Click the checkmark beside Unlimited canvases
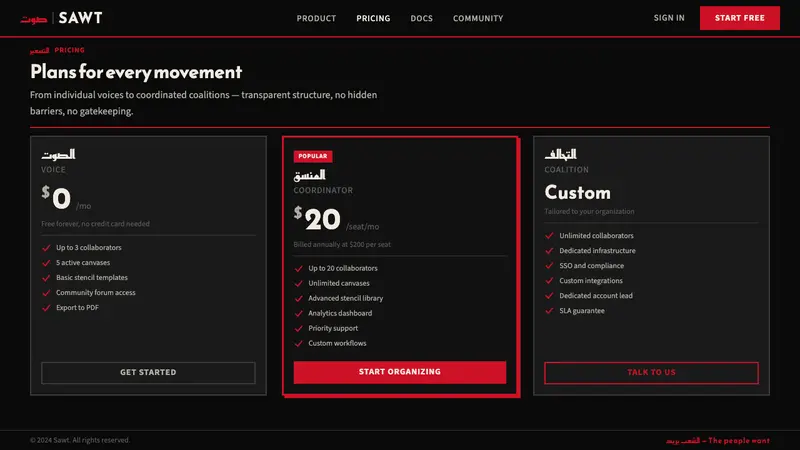The width and height of the screenshot is (800, 450). coord(298,283)
